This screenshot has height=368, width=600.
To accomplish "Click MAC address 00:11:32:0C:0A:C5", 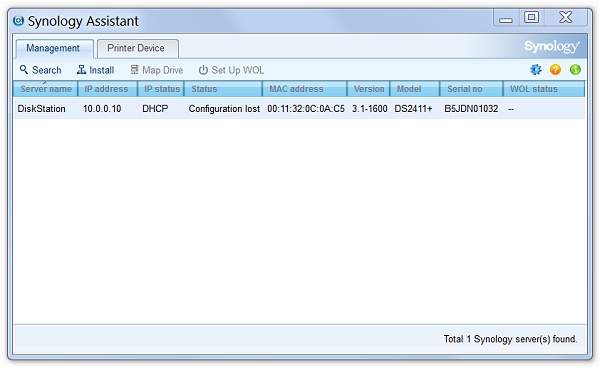I will [x=306, y=109].
